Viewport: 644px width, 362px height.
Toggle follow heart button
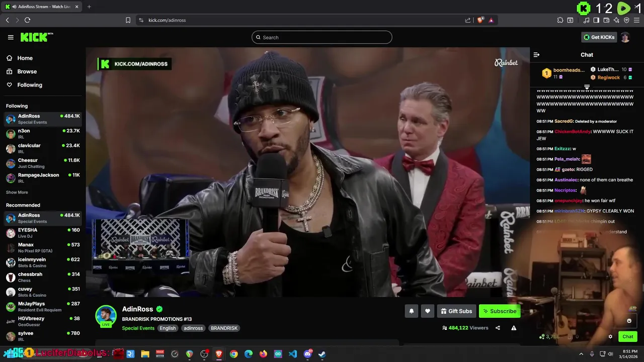427,311
